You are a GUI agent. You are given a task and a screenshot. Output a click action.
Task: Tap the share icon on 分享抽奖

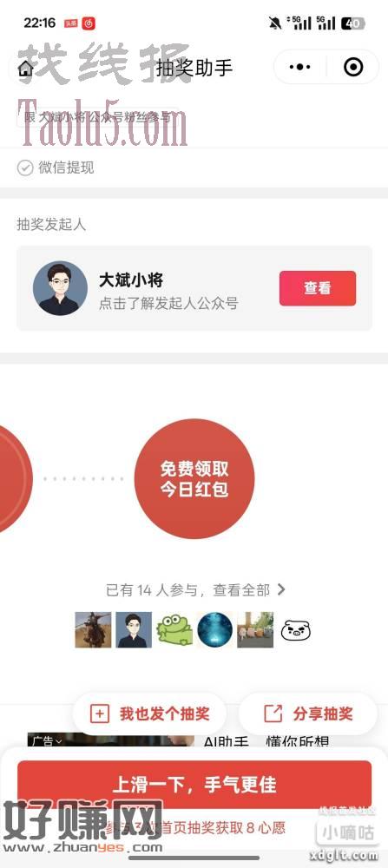(x=273, y=713)
